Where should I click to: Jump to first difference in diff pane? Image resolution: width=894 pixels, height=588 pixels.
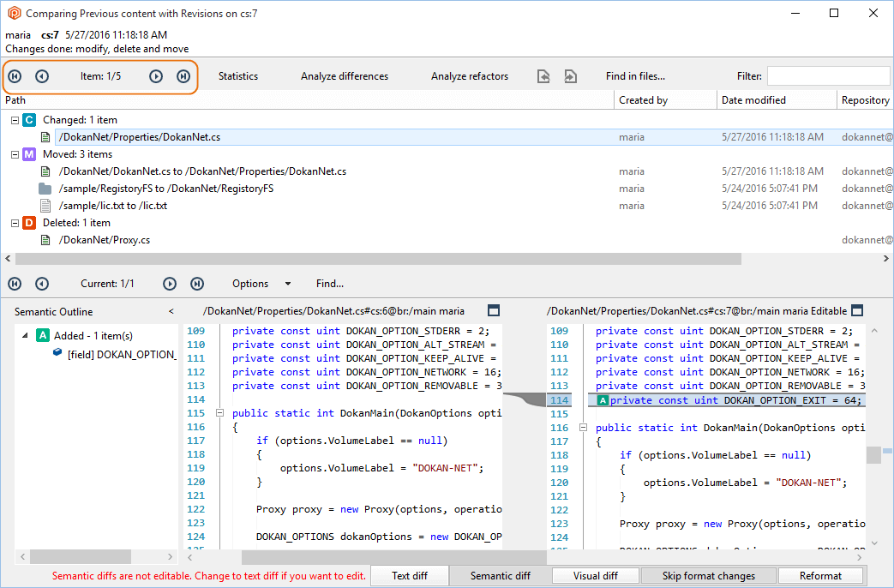(15, 284)
